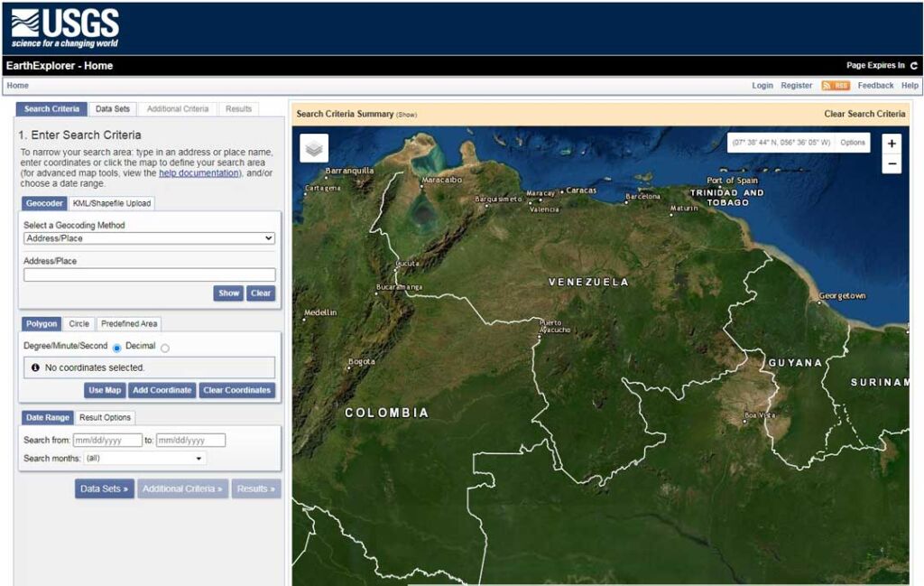The image size is (924, 586).
Task: Switch to the Circle search tab
Action: click(79, 323)
